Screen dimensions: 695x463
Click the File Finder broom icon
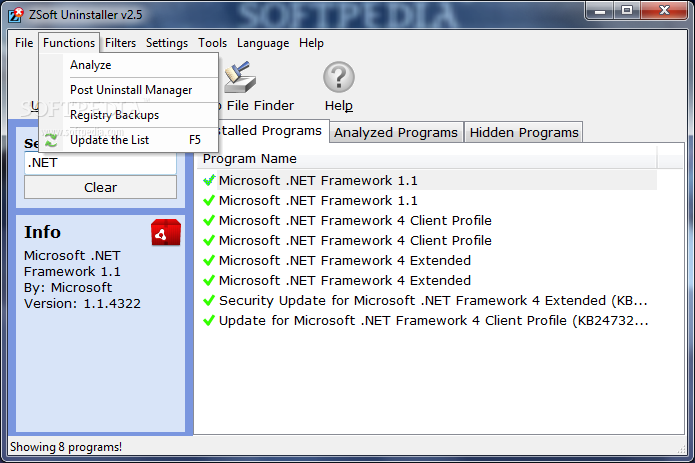point(240,77)
